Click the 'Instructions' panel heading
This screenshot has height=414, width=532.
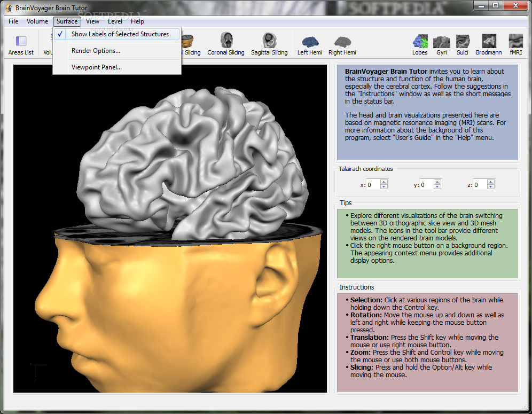[357, 287]
